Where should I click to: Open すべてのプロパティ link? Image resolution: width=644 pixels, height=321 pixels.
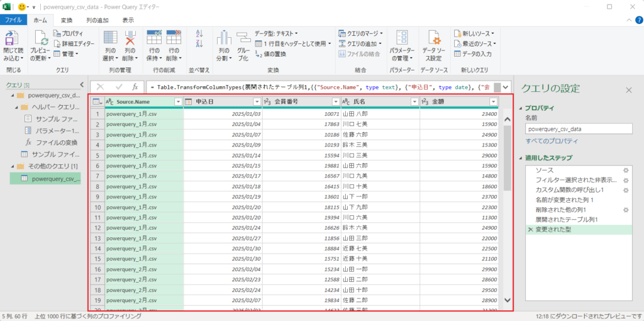pos(552,141)
